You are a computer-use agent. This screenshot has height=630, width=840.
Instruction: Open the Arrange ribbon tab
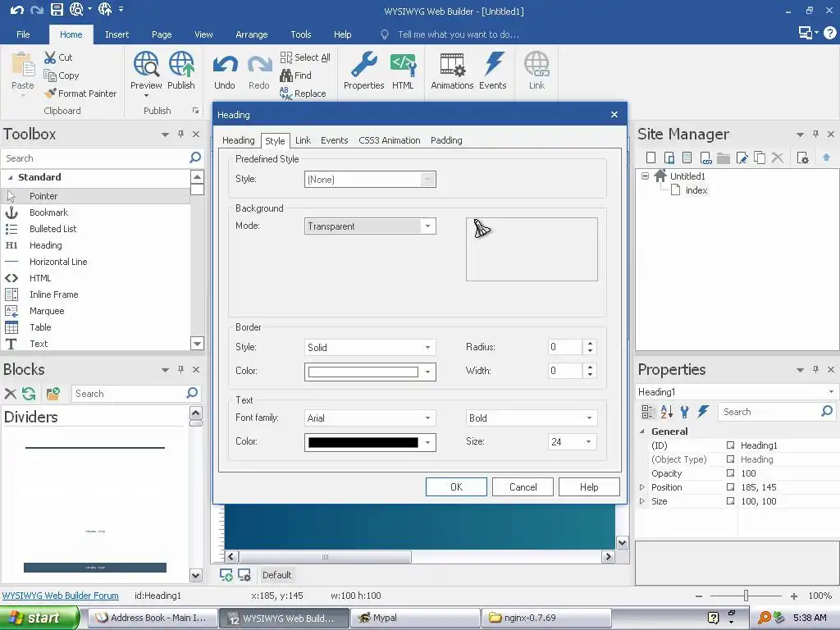click(x=251, y=34)
